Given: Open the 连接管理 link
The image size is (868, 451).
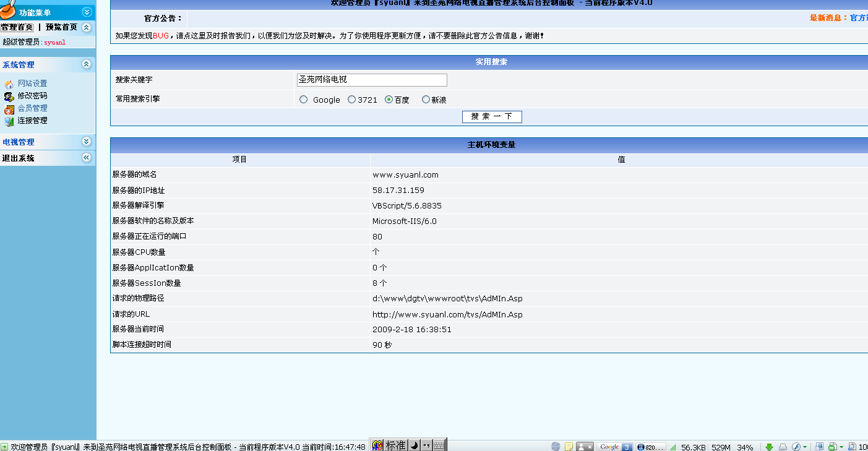Looking at the screenshot, I should pos(32,121).
